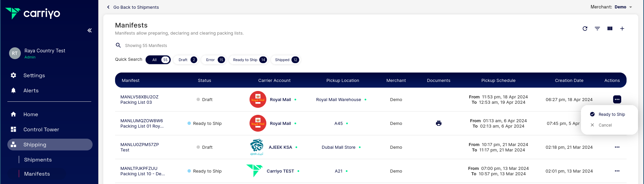Click the search magnifier icon

[118, 45]
